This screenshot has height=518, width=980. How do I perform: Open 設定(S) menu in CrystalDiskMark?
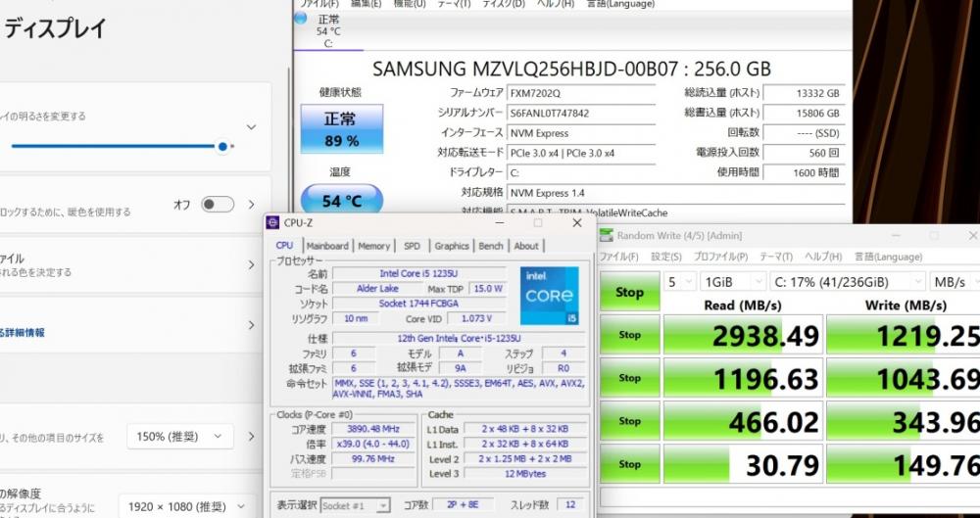pos(666,257)
